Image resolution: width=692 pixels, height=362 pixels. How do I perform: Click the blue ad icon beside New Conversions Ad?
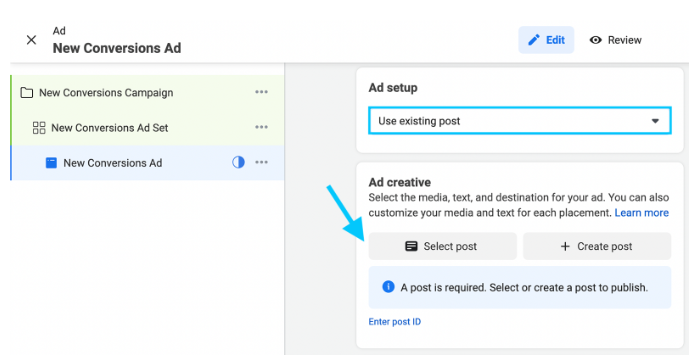click(x=51, y=163)
